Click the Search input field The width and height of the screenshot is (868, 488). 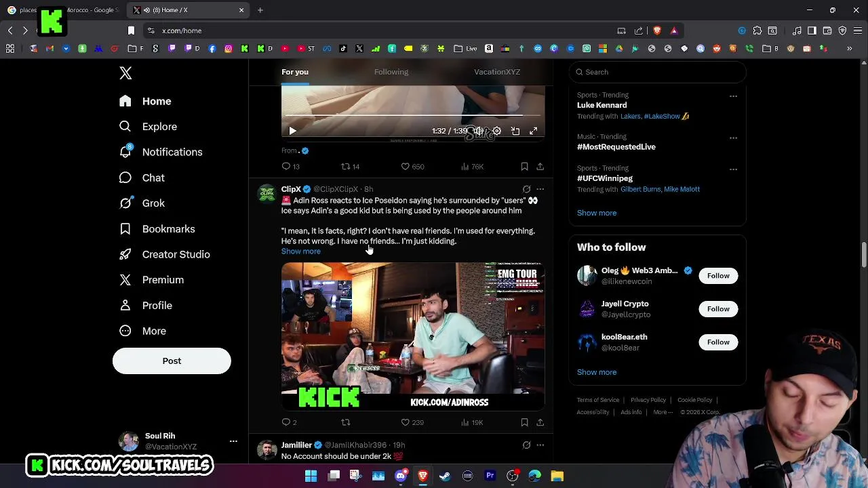tap(658, 72)
